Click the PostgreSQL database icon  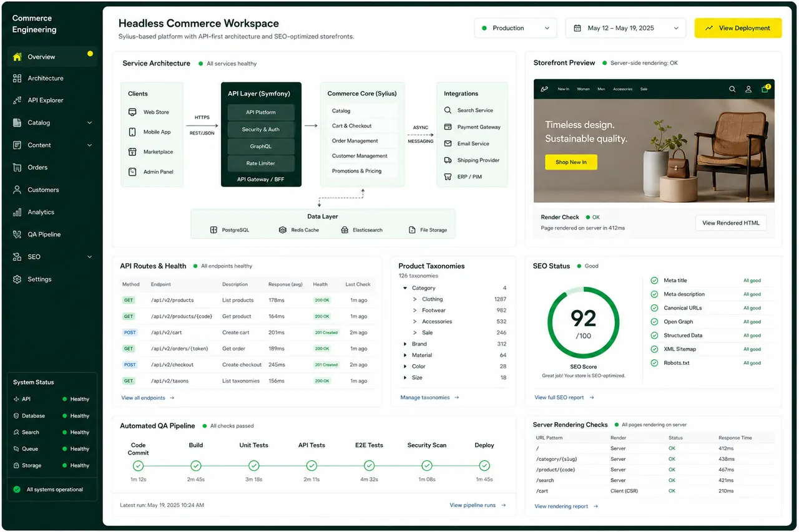click(213, 230)
